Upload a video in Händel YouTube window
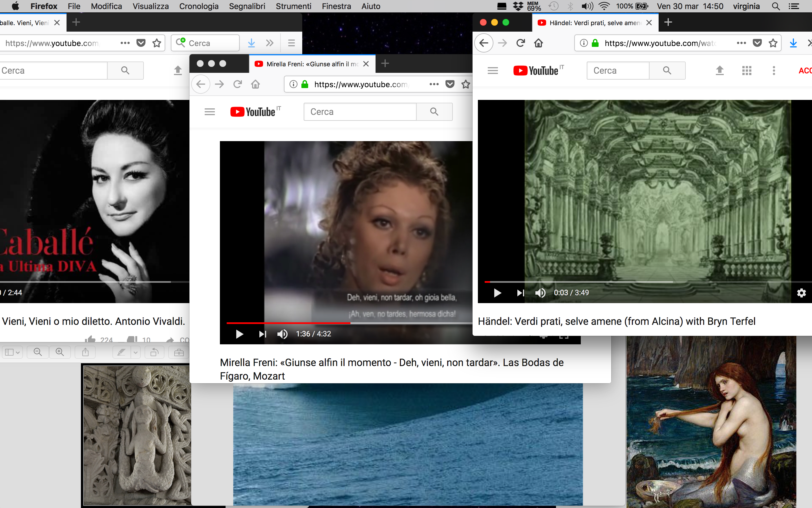812x508 pixels. coord(720,71)
